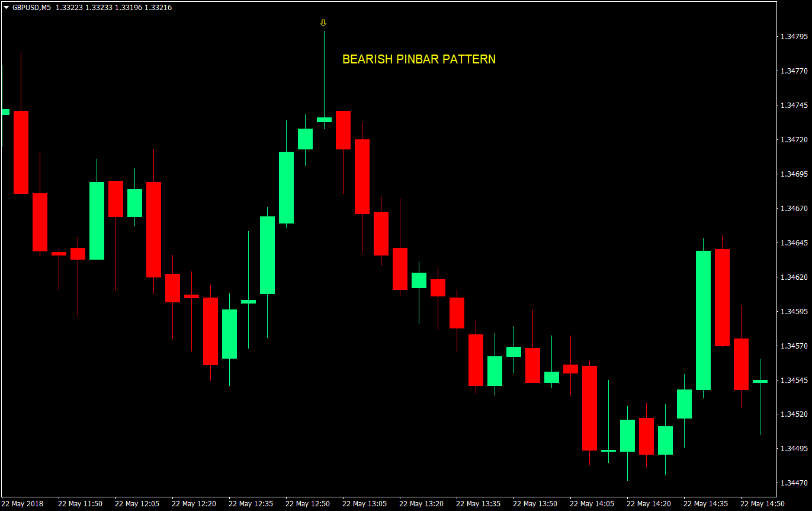Select the orange down-arrow pinbar marker

click(x=323, y=23)
